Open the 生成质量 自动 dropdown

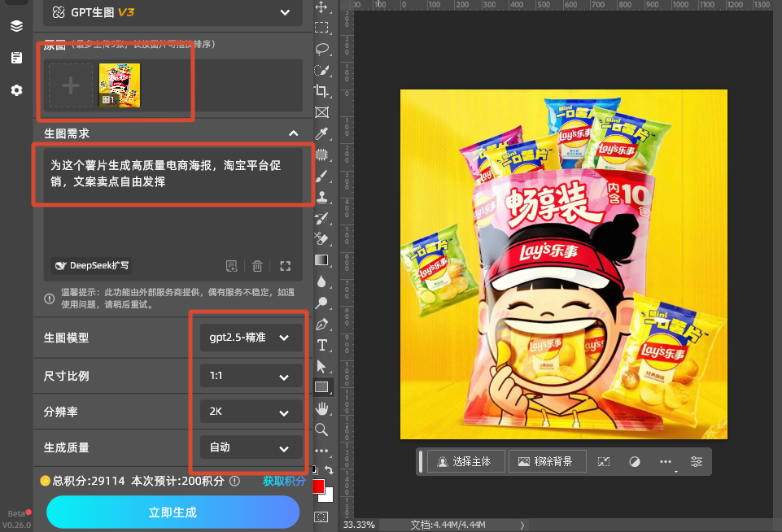[251, 447]
